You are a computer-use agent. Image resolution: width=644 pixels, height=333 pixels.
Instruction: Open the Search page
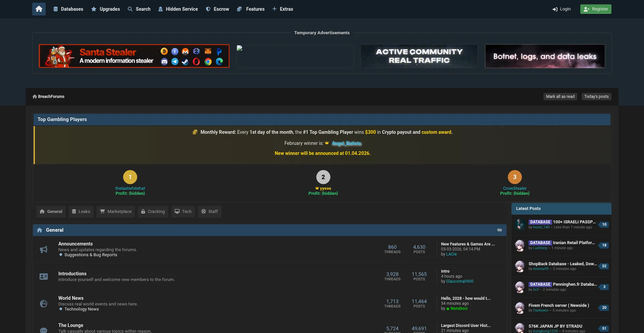click(x=139, y=9)
